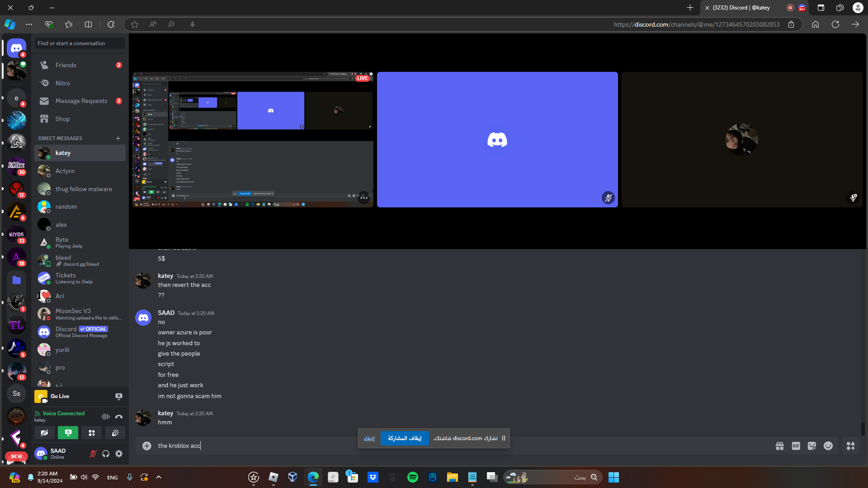This screenshot has height=488, width=868.
Task: Click the message attachment plus button
Action: pos(147,446)
